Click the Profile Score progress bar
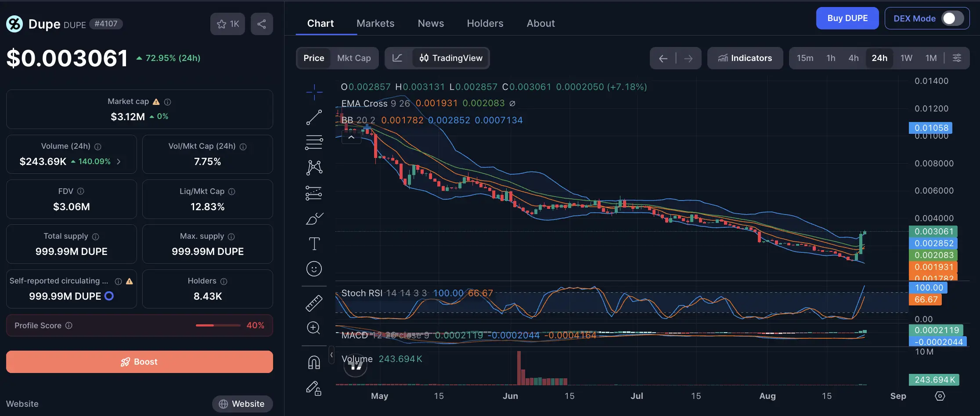980x416 pixels. click(x=218, y=326)
